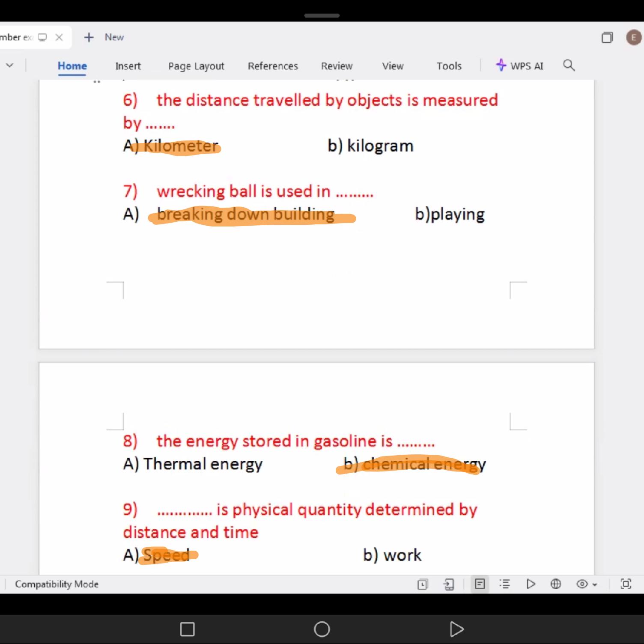Screen dimensions: 644x644
Task: Open the References tab
Action: click(x=273, y=66)
